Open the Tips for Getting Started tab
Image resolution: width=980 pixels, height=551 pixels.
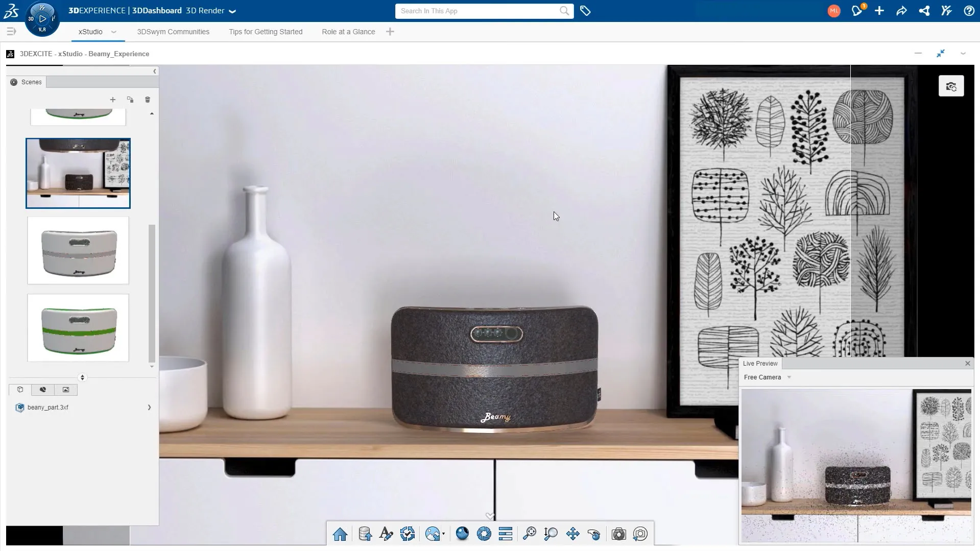pyautogui.click(x=266, y=32)
